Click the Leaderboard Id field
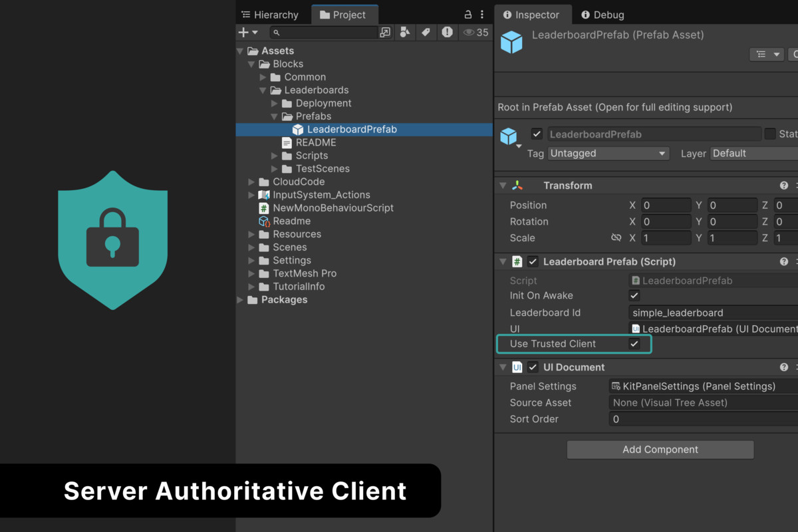The image size is (798, 532). tap(713, 313)
